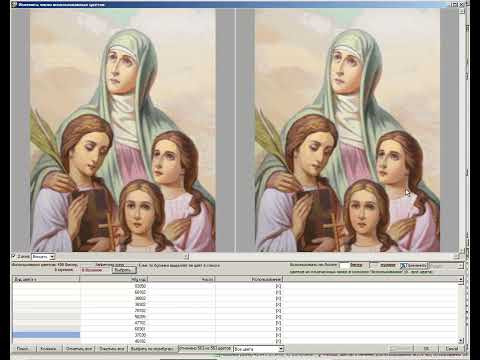480x360 pixels.
Task: Click the small input field above the usage column
Action: (344, 265)
